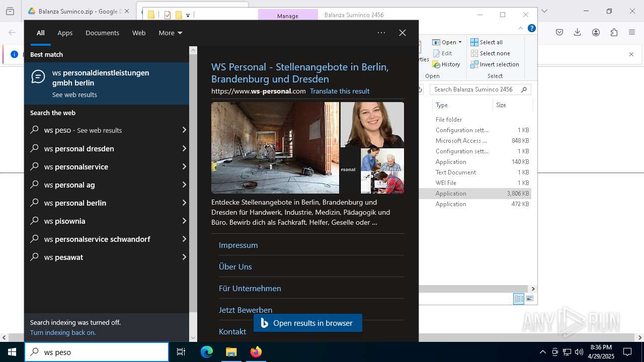Open the Firefox list all tabs dropdown
This screenshot has width=644, height=362.
pos(544,11)
